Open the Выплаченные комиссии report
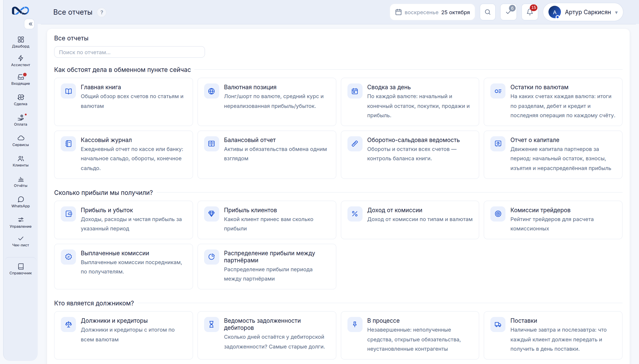Image resolution: width=639 pixels, height=364 pixels. 123,266
